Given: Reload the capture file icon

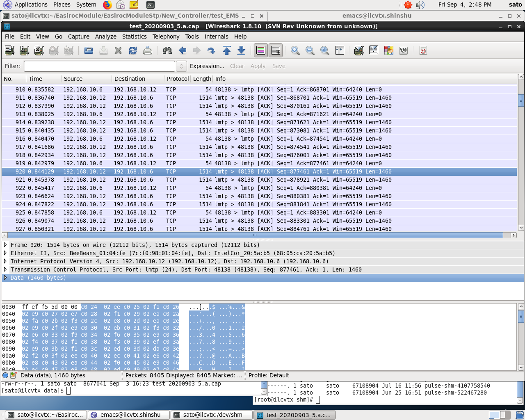Looking at the screenshot, I should click(x=133, y=50).
